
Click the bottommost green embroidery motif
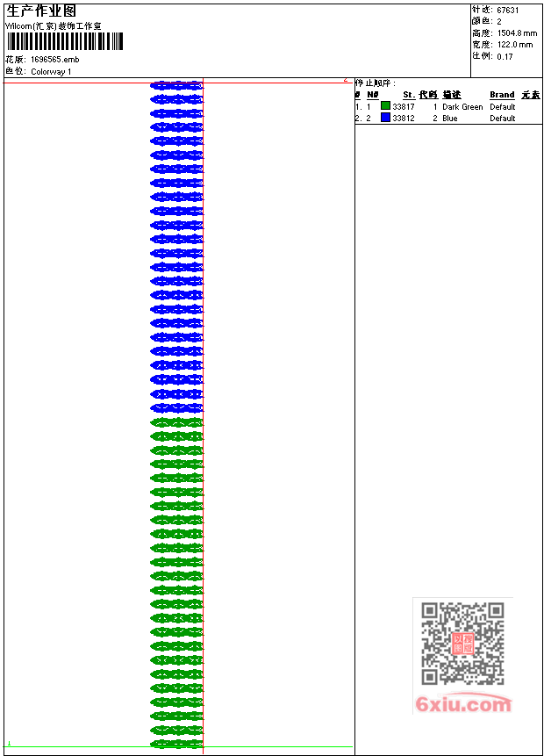(x=177, y=744)
